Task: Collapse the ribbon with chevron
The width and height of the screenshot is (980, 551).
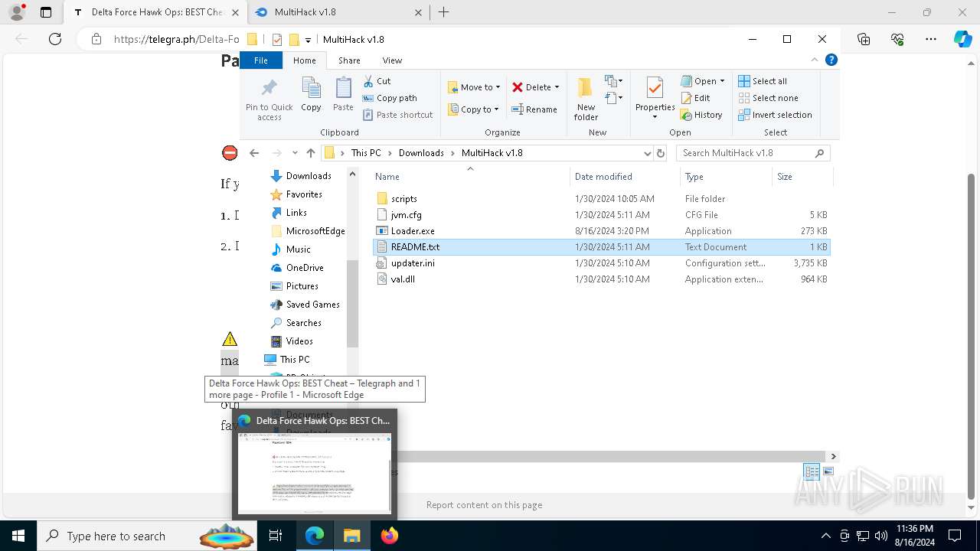Action: pyautogui.click(x=815, y=60)
